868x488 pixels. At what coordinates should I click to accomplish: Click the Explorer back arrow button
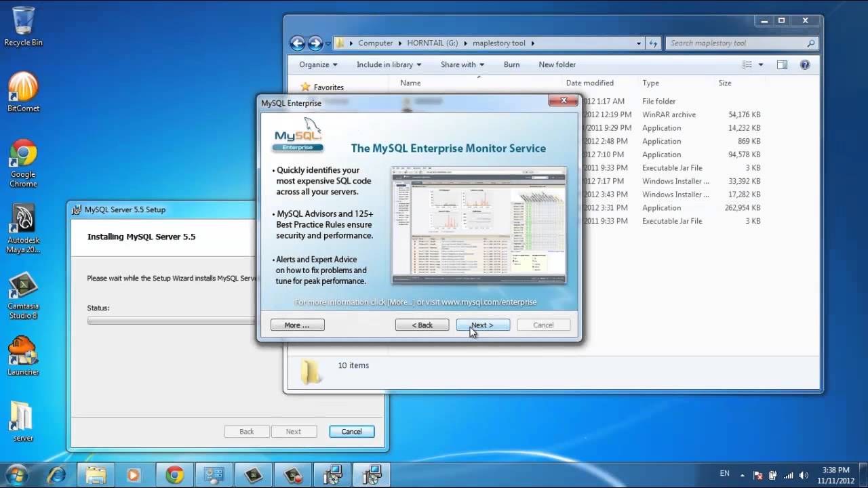pos(298,43)
